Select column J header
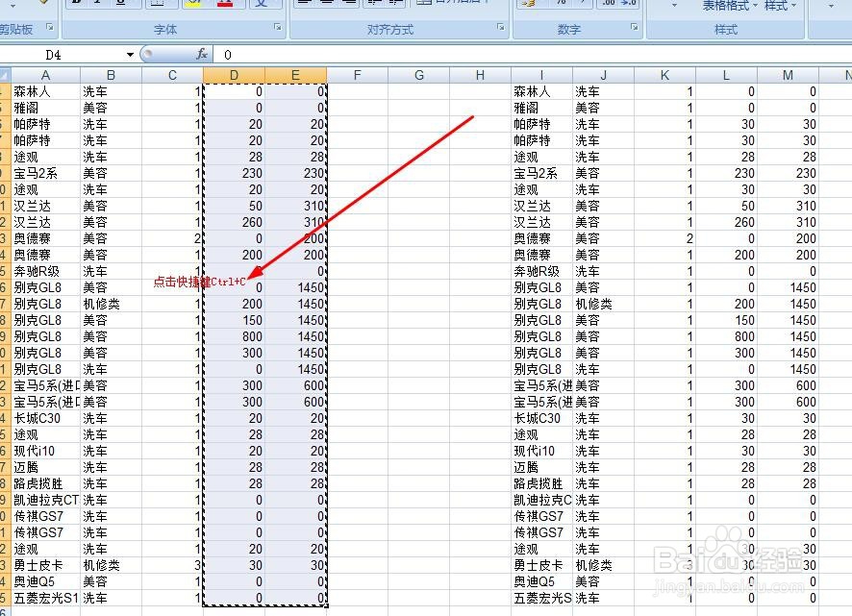This screenshot has width=852, height=616. click(x=603, y=75)
